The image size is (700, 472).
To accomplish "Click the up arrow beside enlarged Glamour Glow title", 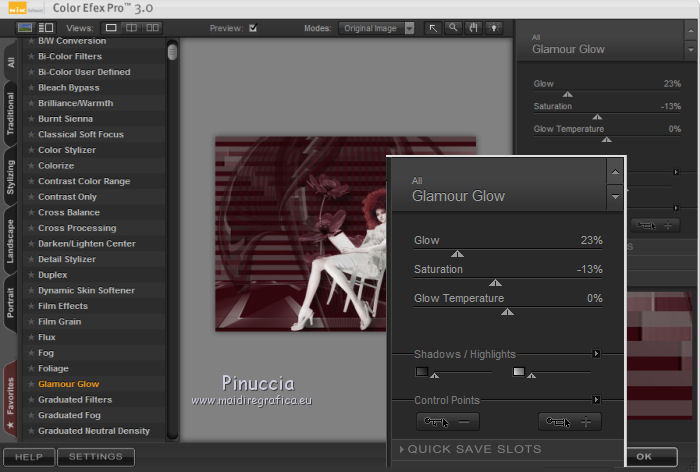I will (615, 172).
